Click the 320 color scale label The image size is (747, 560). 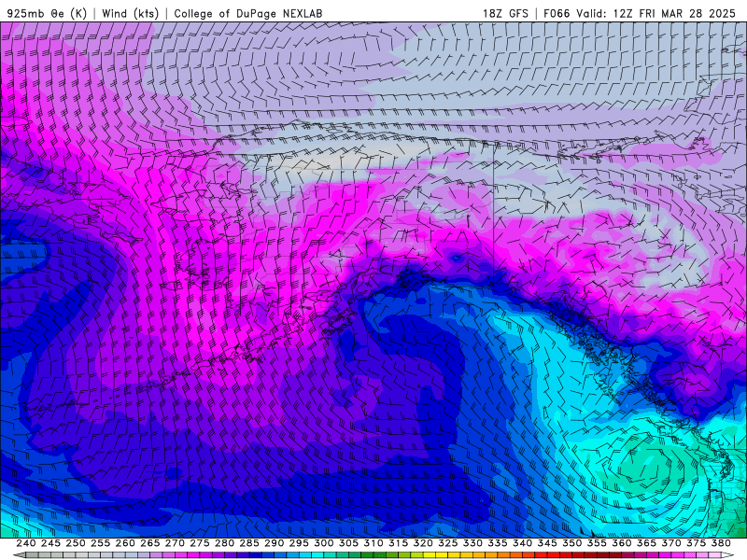(x=423, y=543)
